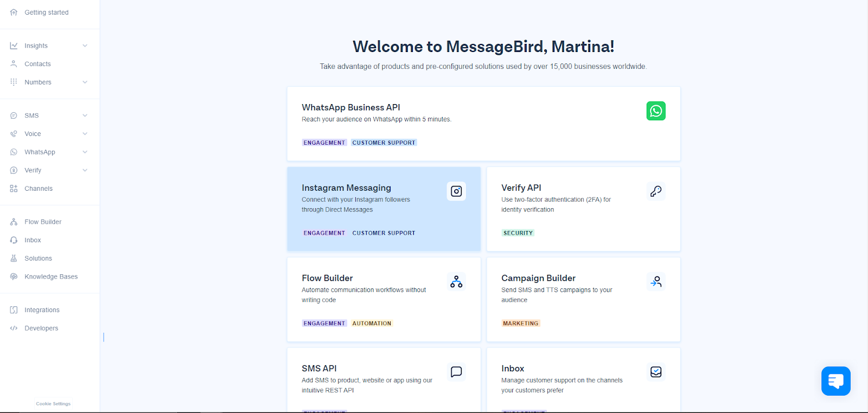Open the blue live chat widget
The width and height of the screenshot is (868, 413).
click(836, 381)
